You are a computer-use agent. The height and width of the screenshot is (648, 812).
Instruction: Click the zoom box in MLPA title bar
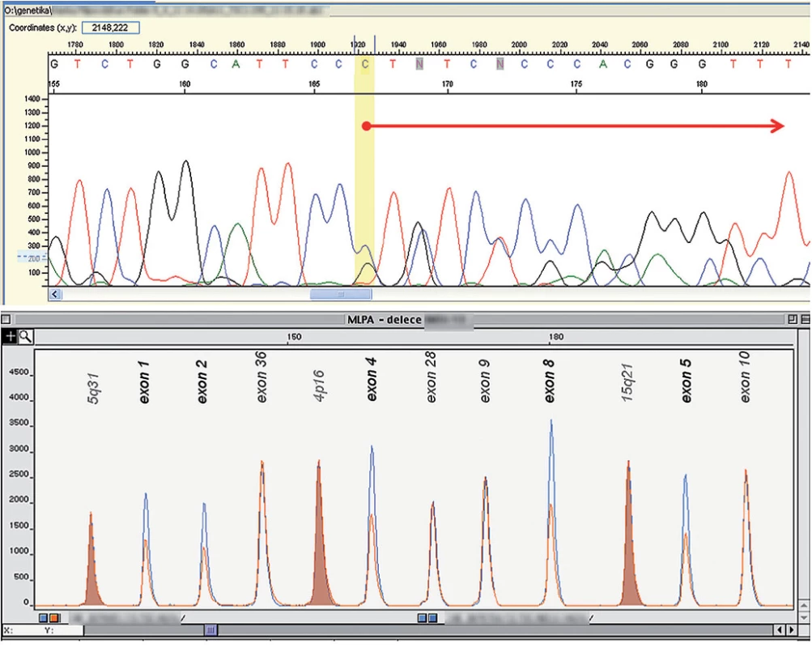(792, 319)
